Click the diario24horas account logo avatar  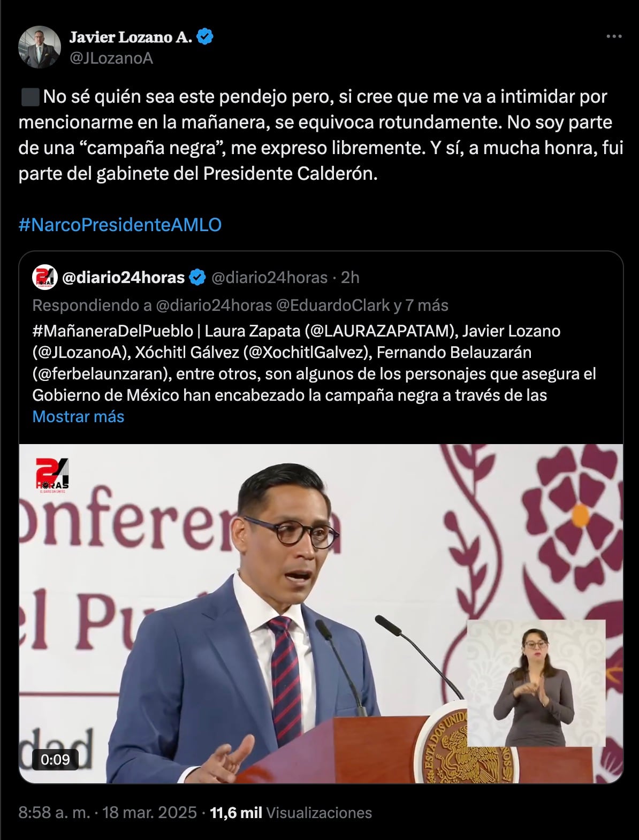(45, 277)
